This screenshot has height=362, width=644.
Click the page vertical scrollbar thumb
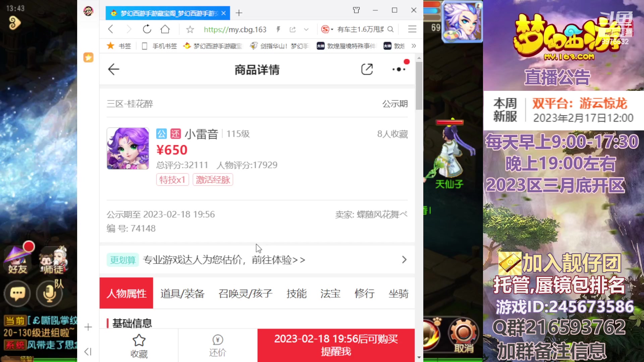click(419, 86)
